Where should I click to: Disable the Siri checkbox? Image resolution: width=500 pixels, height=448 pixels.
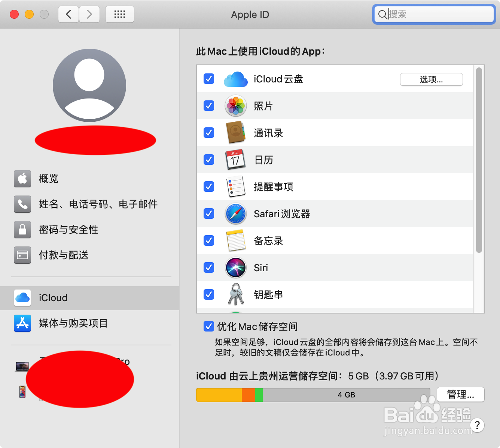click(209, 268)
